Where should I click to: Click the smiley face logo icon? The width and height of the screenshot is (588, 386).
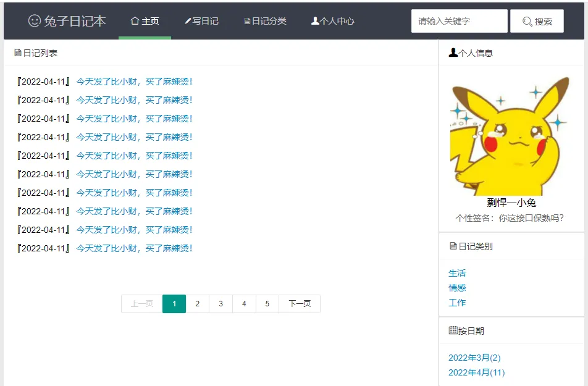click(35, 20)
